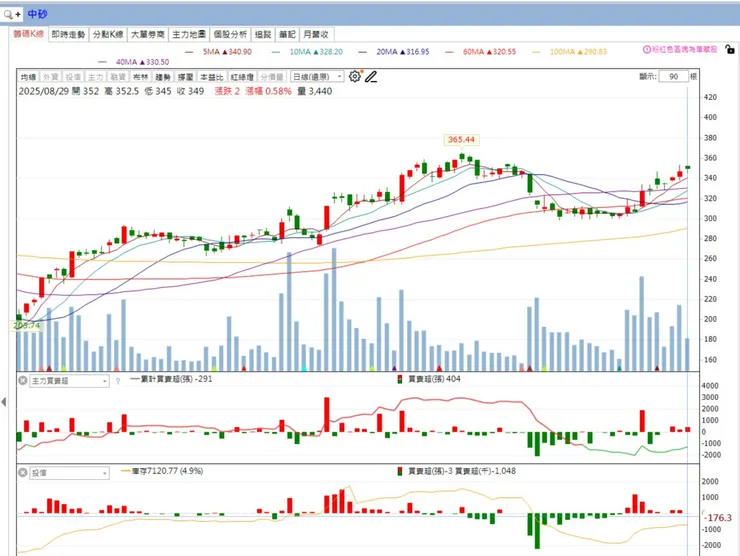Open the 個股分析 tab
This screenshot has width=740, height=556.
(230, 34)
